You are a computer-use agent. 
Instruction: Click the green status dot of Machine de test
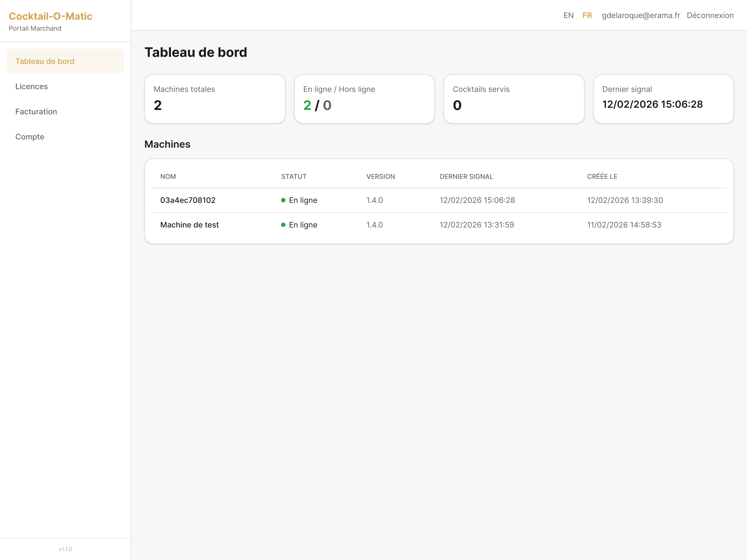[283, 225]
